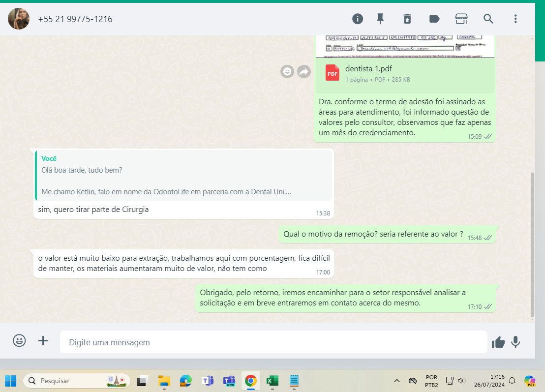
Task: Click the message input field
Action: click(273, 342)
